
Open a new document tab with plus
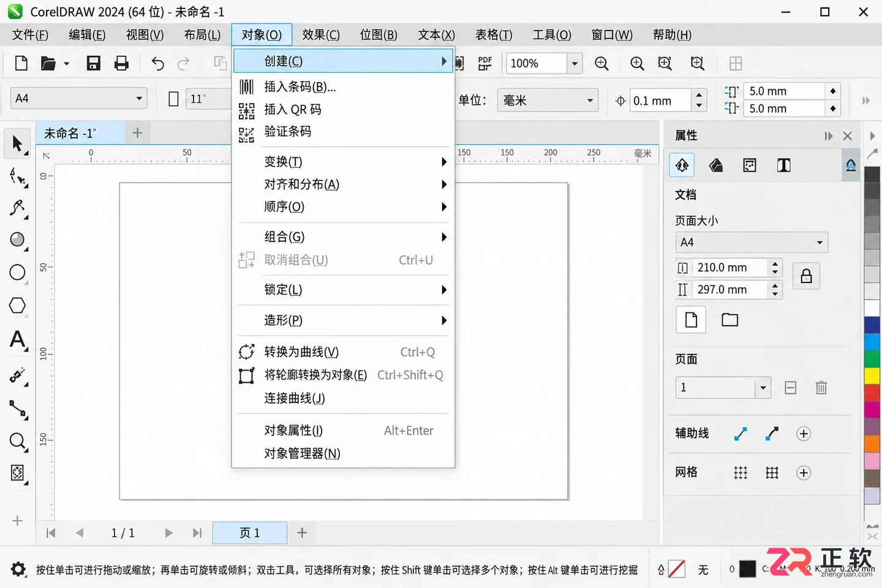pyautogui.click(x=137, y=133)
